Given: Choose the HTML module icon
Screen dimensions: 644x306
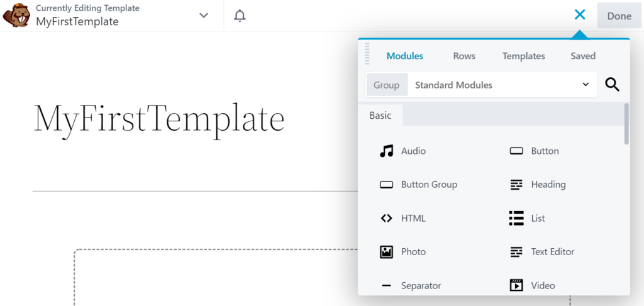Looking at the screenshot, I should 387,219.
